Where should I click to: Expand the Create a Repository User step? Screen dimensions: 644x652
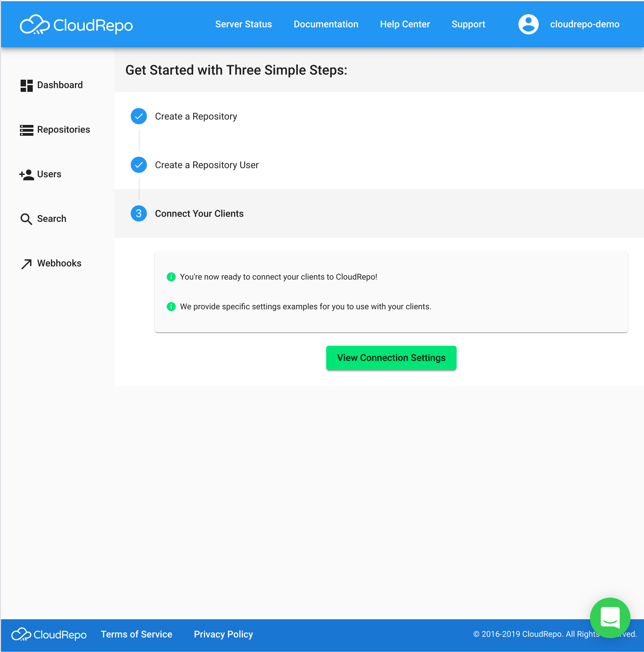[x=207, y=165]
